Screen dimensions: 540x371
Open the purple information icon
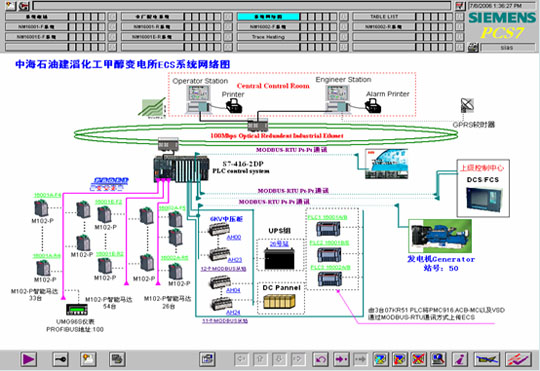pyautogui.click(x=460, y=359)
